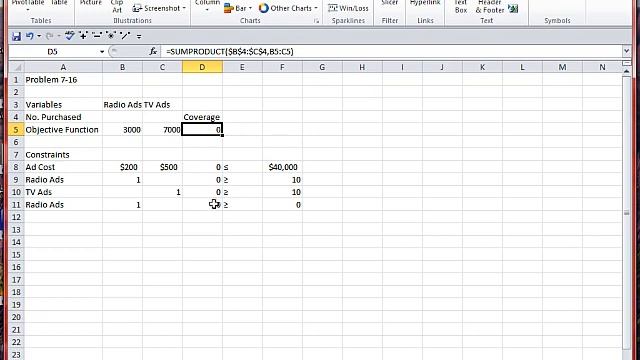The image size is (640, 360).
Task: Select column D header
Action: (202, 67)
